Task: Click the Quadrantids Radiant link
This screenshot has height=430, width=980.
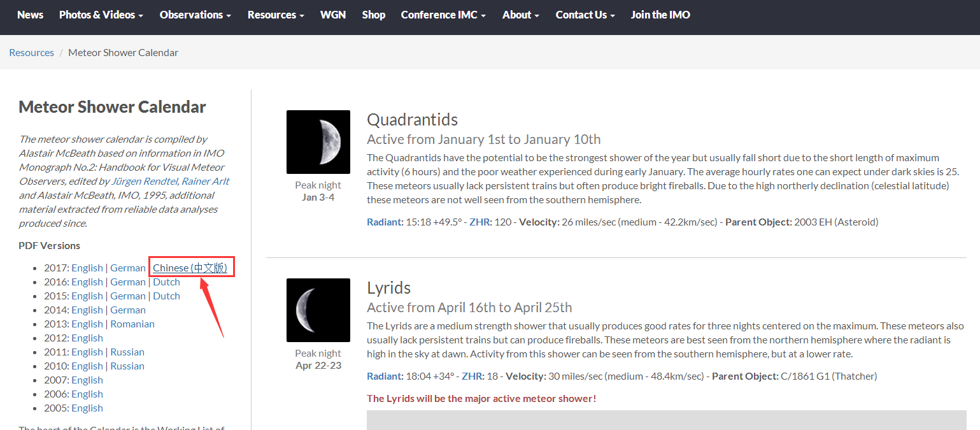Action: tap(385, 222)
